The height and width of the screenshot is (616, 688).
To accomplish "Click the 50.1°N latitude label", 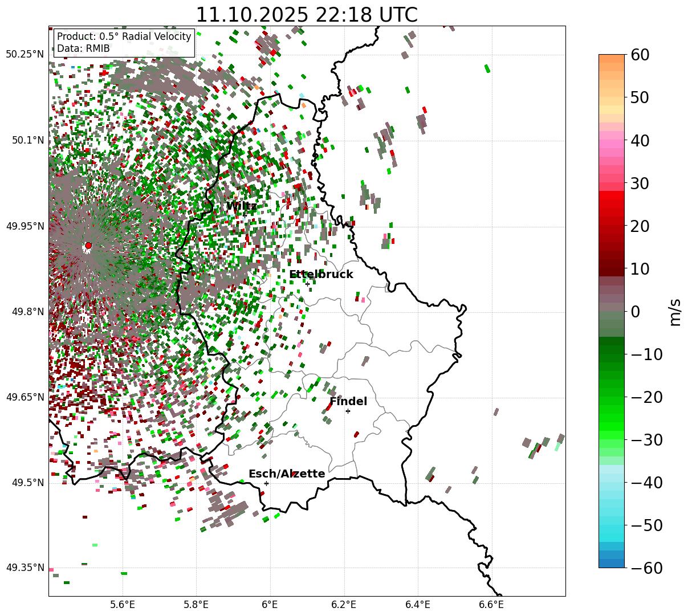I will (27, 140).
